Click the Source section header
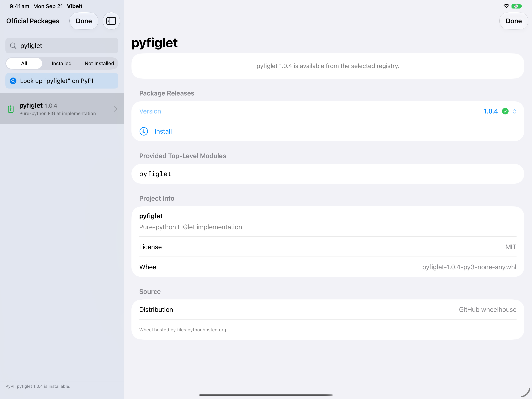Viewport: 532px width, 399px height. pyautogui.click(x=150, y=292)
